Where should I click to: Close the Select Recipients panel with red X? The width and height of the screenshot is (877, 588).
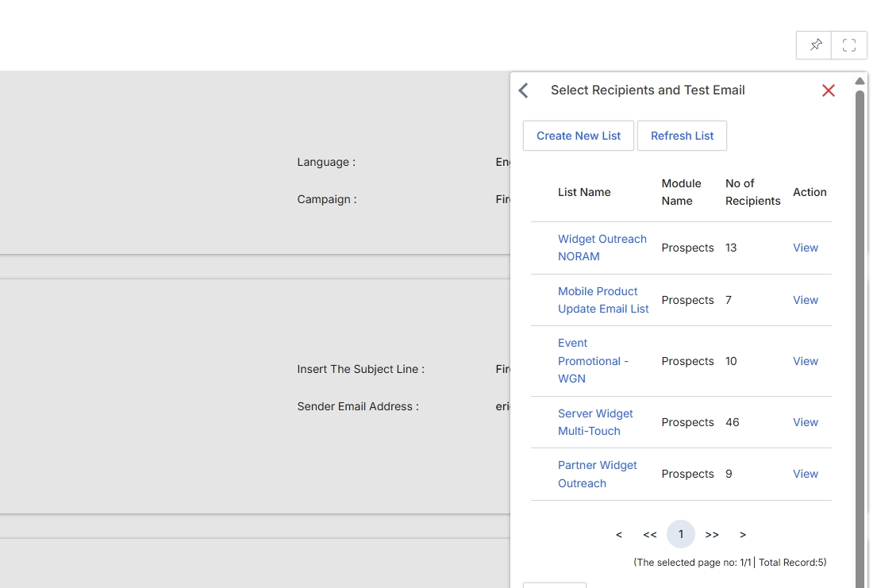click(829, 90)
